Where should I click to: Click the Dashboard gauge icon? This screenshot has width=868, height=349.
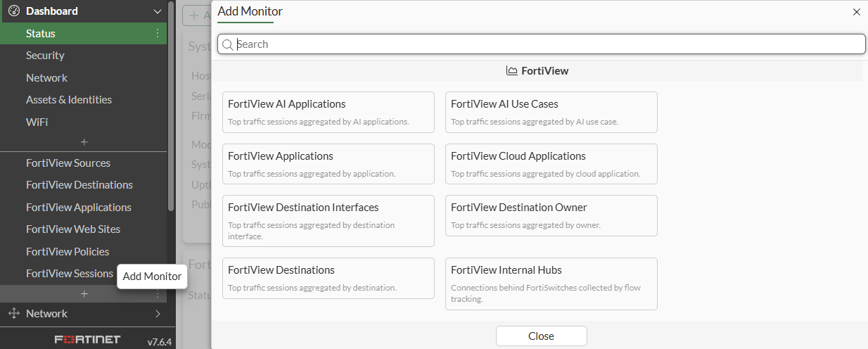click(x=13, y=11)
